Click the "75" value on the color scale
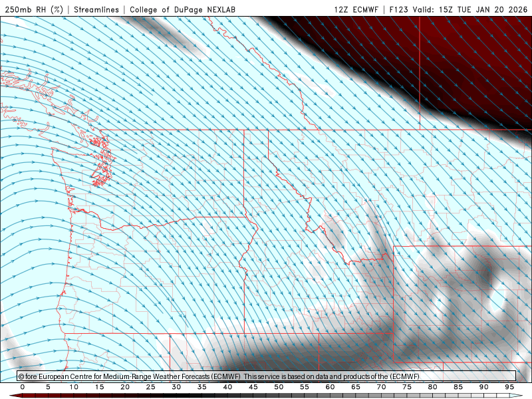The image size is (532, 399). [x=407, y=387]
